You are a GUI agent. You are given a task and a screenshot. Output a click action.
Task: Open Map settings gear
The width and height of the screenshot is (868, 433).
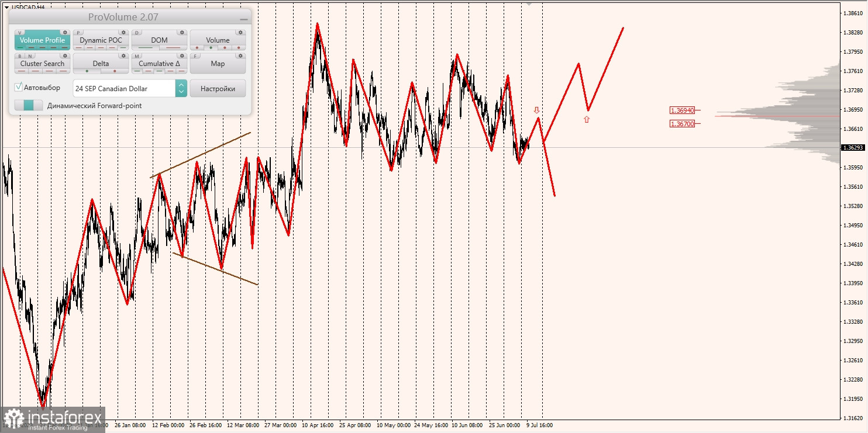click(240, 56)
